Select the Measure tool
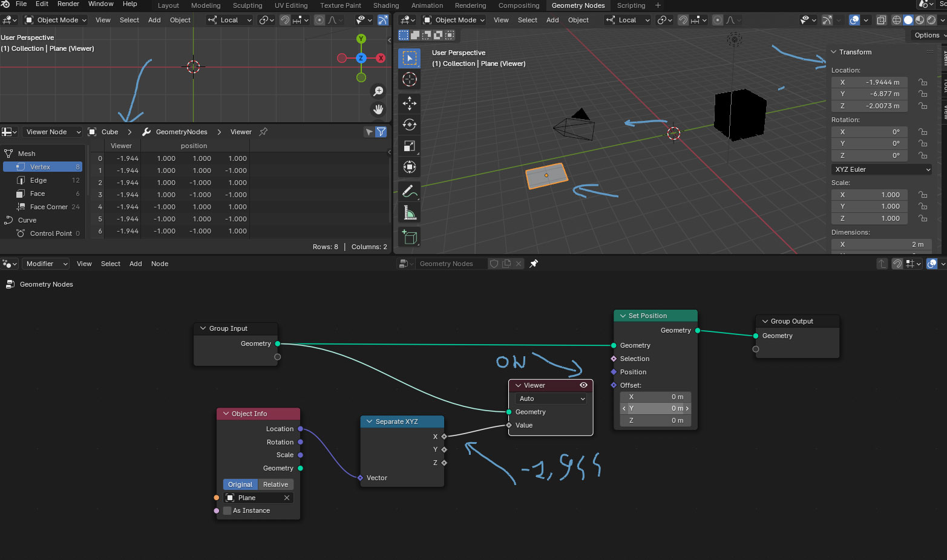The image size is (947, 560). click(410, 212)
